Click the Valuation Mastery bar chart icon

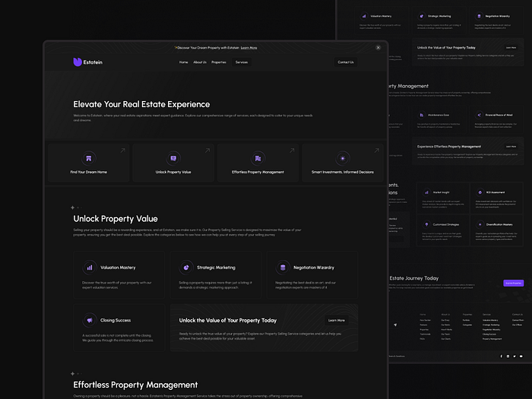click(90, 268)
